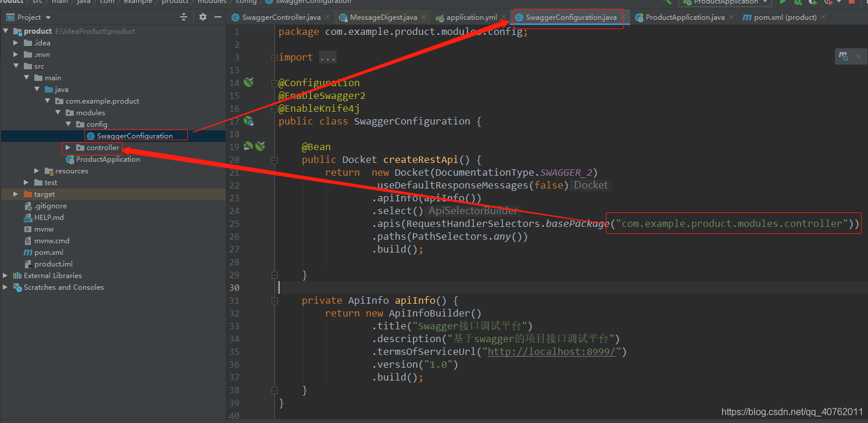868x423 pixels.
Task: Expand the target folder
Action: coord(16,194)
